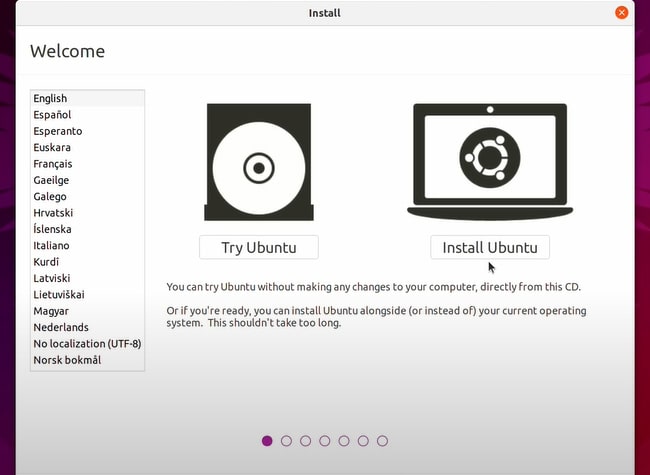Choose Euskara language

coord(87,148)
